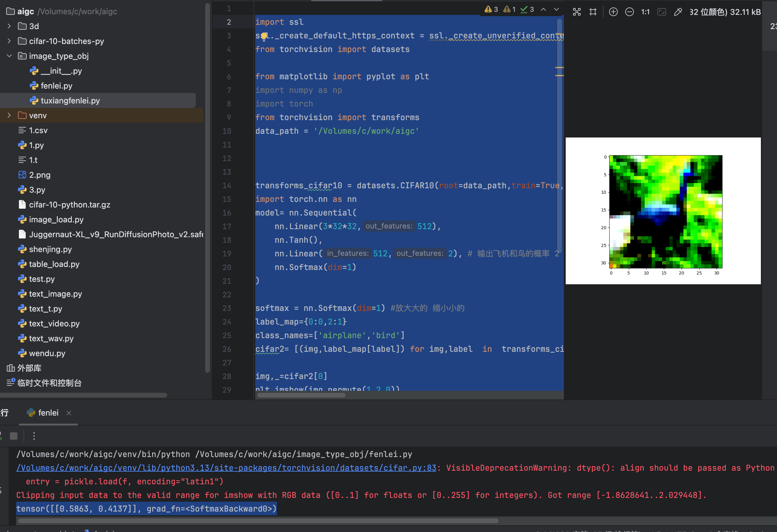Collapse the image_type_obj folder

(x=9, y=56)
